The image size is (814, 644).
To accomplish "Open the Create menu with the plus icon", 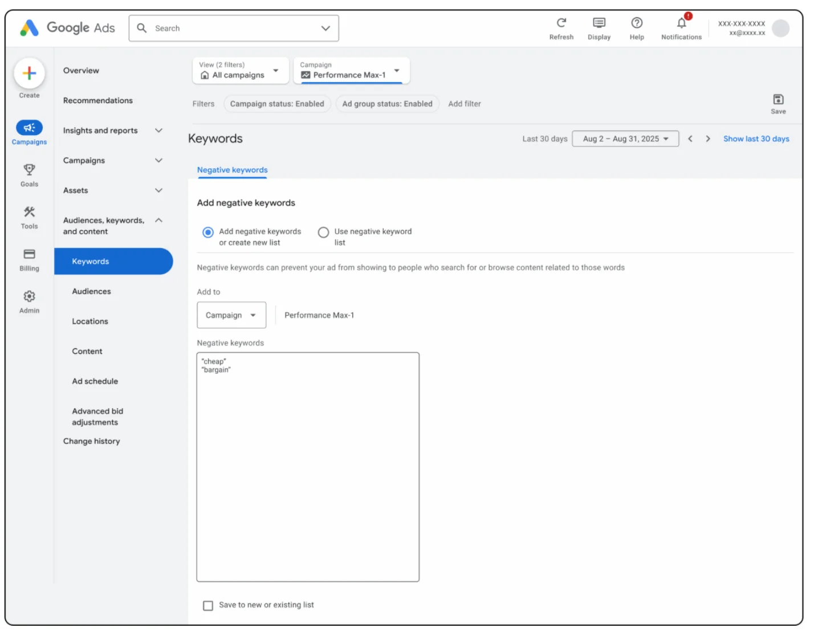I will pyautogui.click(x=29, y=74).
